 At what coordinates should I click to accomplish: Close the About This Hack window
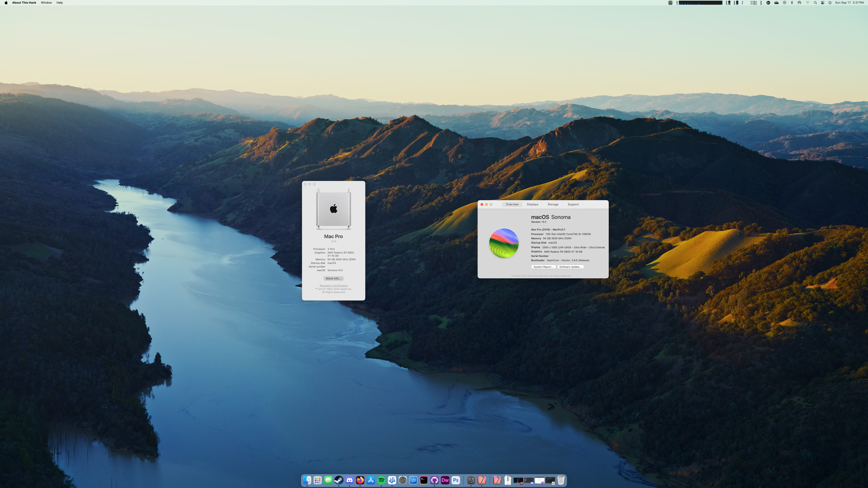tap(482, 204)
